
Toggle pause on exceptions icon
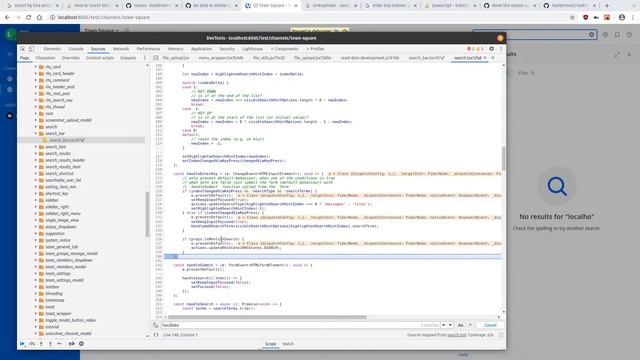[81, 344]
